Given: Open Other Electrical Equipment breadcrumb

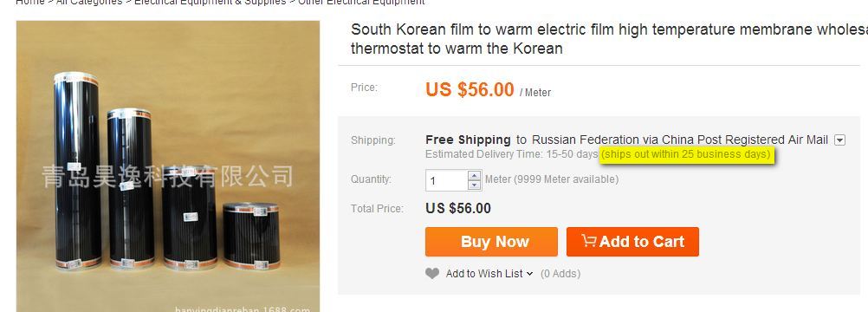Looking at the screenshot, I should pos(361,3).
